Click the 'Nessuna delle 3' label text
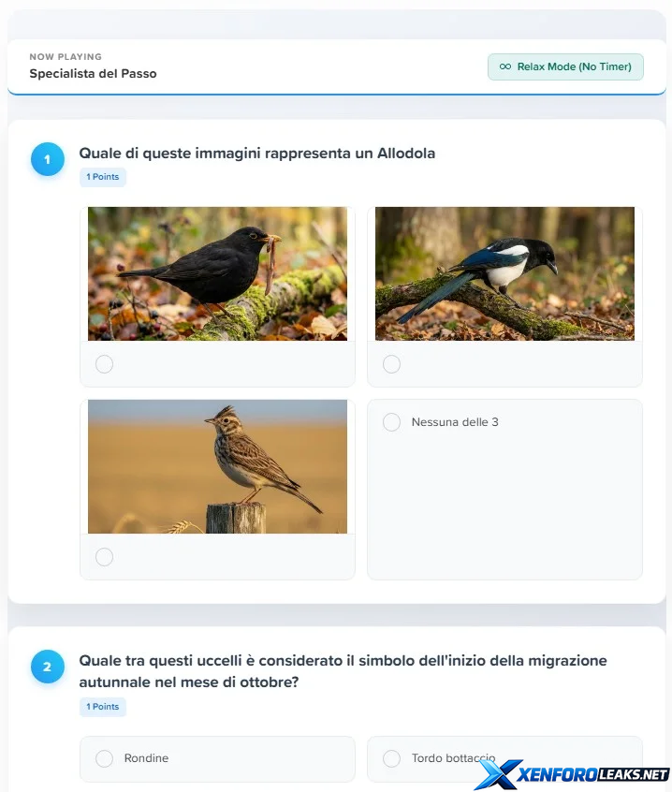 click(x=455, y=422)
